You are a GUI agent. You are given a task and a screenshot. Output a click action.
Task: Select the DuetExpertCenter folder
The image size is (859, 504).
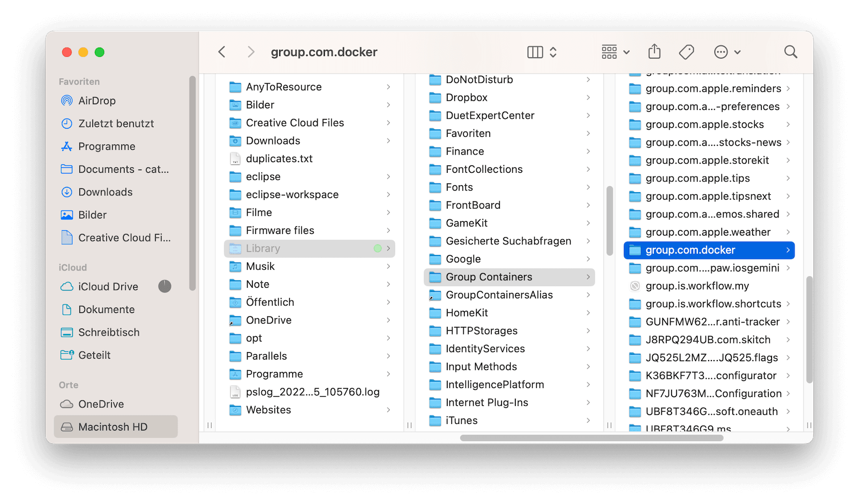[x=509, y=115]
